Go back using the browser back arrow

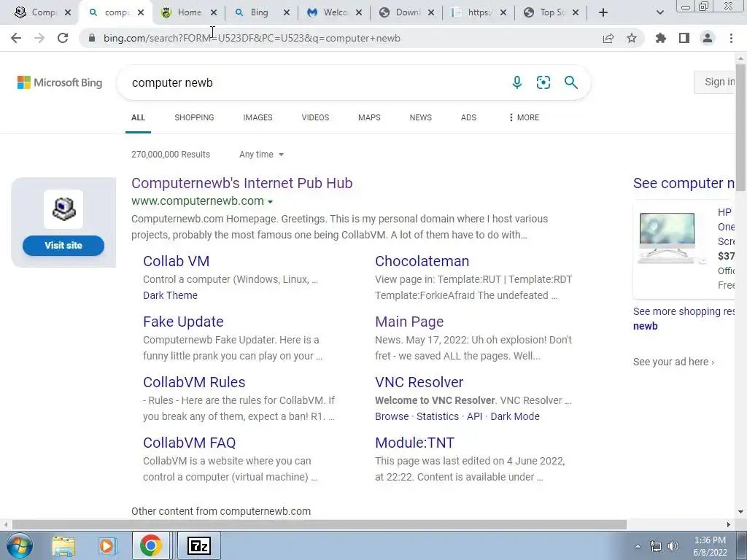point(16,38)
